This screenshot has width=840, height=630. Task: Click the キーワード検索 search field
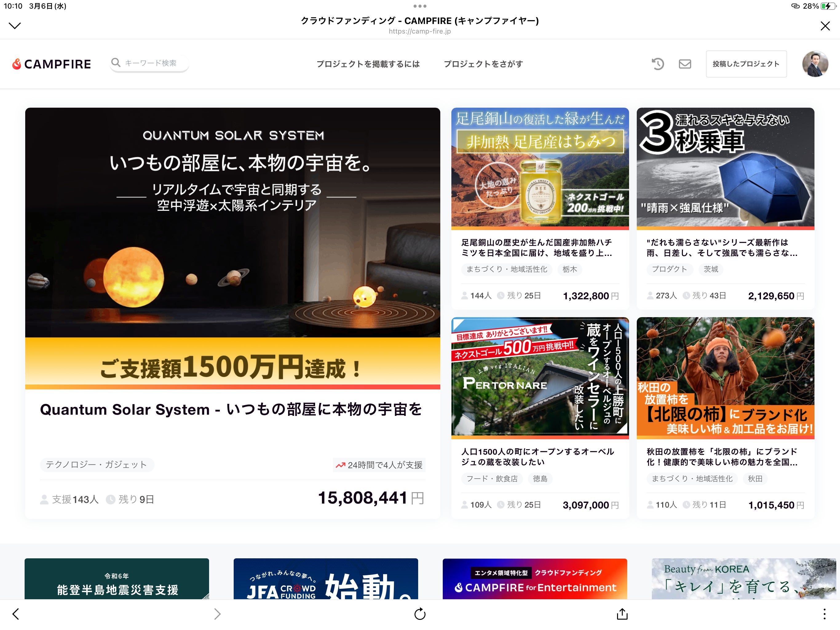[x=150, y=63]
